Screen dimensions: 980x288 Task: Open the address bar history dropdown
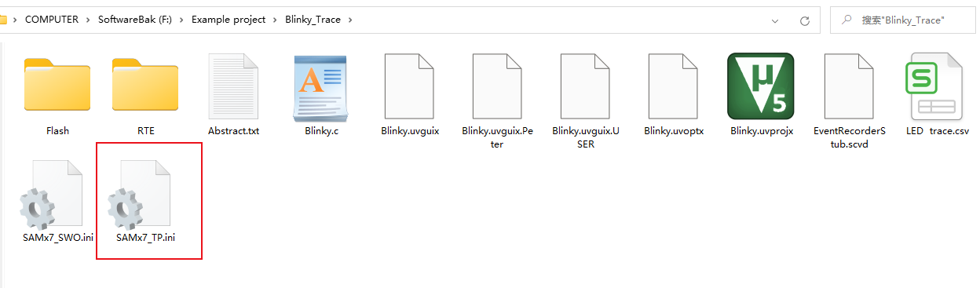tap(775, 20)
